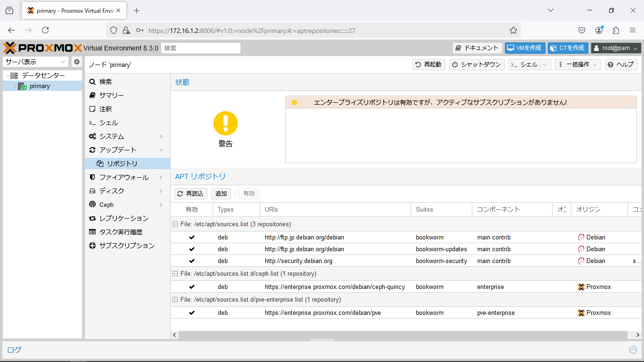The image size is (644, 362).
Task: Collapse the /etc/apt/sources.list group
Action: [x=175, y=224]
